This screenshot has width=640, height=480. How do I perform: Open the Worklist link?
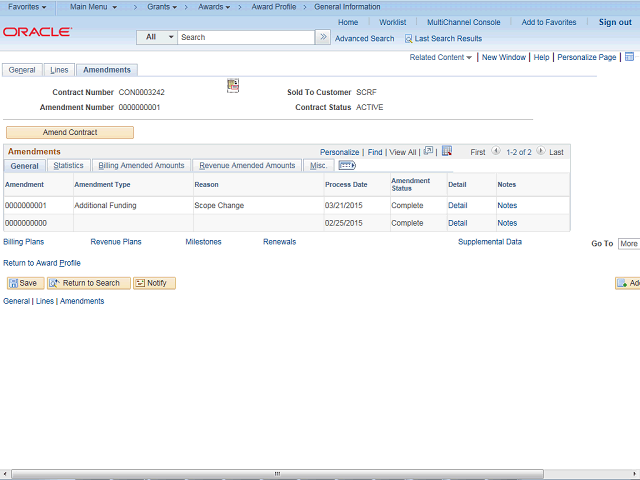392,22
